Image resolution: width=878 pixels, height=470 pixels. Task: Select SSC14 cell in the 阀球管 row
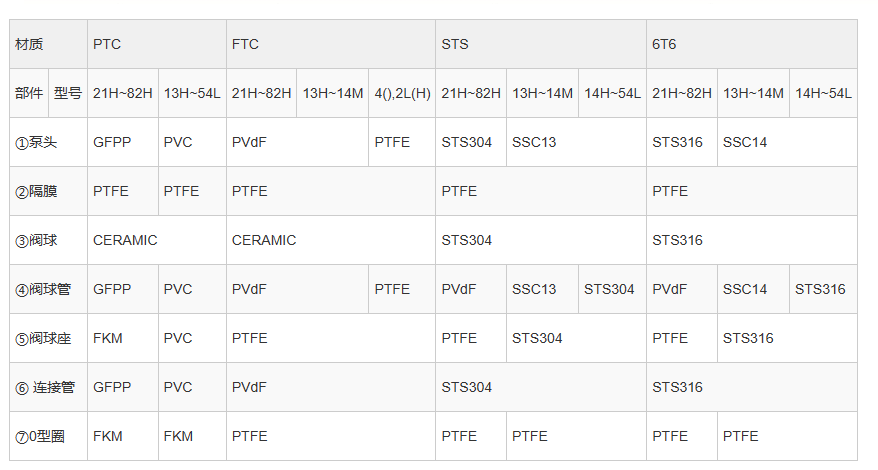point(753,289)
